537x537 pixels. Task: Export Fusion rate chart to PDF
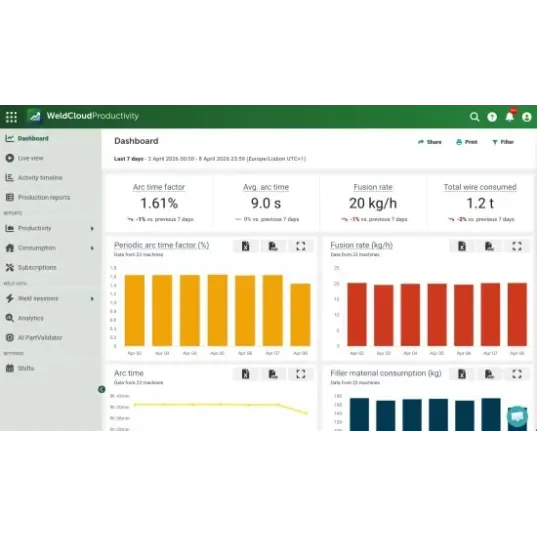(x=489, y=246)
